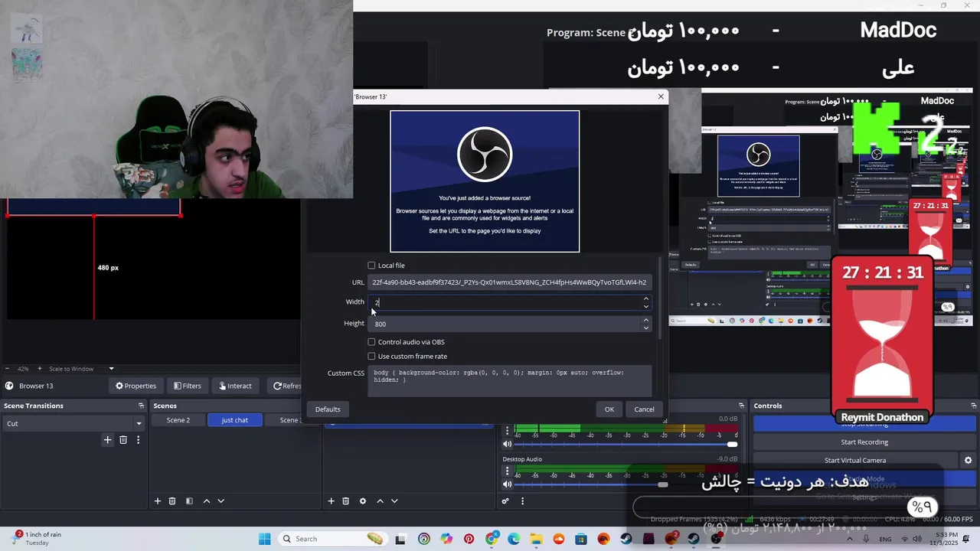Image resolution: width=980 pixels, height=551 pixels.
Task: Move the selected scene down
Action: 221,501
